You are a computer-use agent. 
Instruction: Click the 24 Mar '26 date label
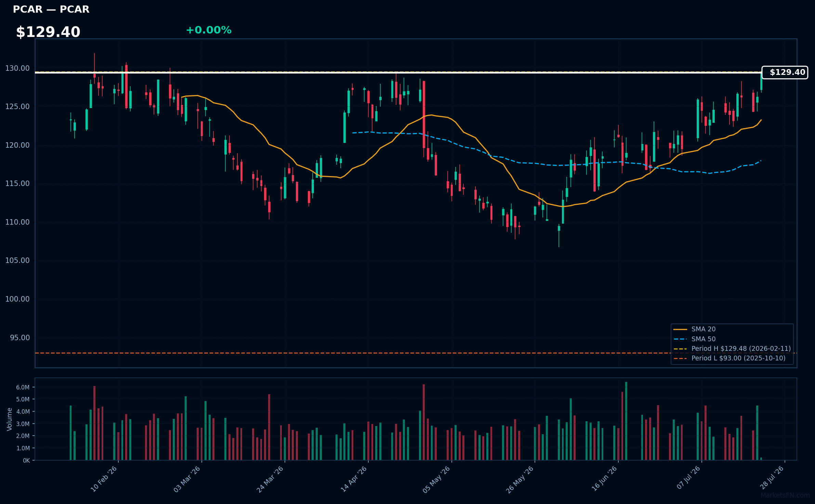tap(270, 479)
